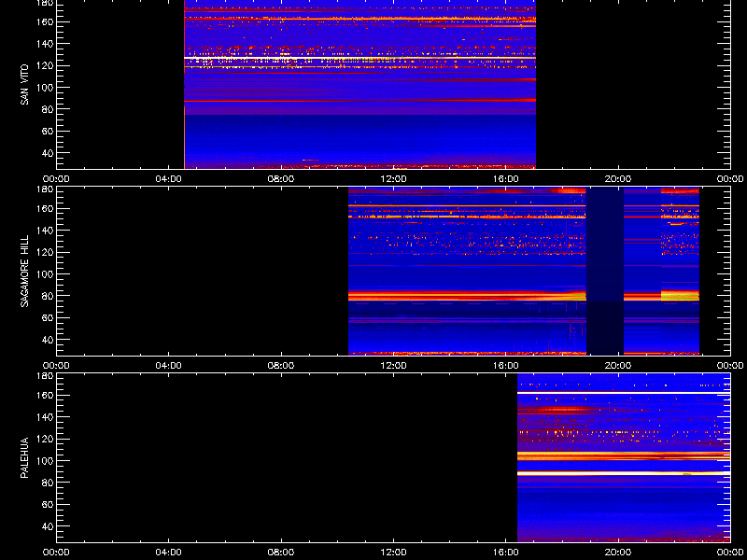Click the PALEHUA station label
Image resolution: width=747 pixels, height=560 pixels.
tap(24, 457)
